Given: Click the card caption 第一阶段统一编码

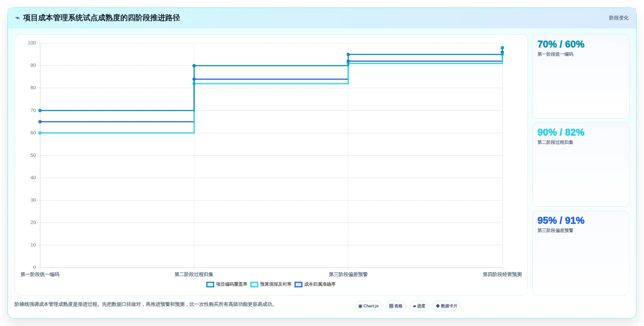Looking at the screenshot, I should click(x=555, y=55).
